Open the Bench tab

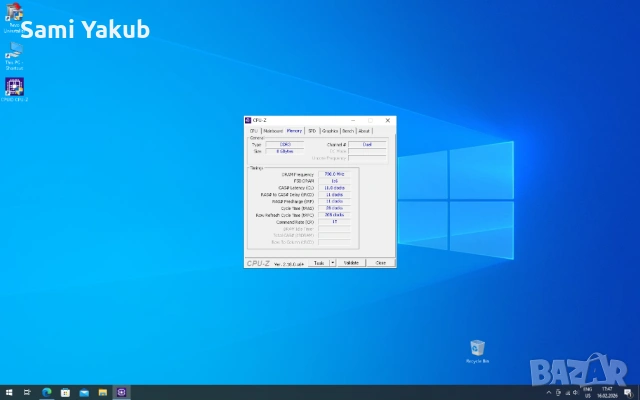[348, 131]
